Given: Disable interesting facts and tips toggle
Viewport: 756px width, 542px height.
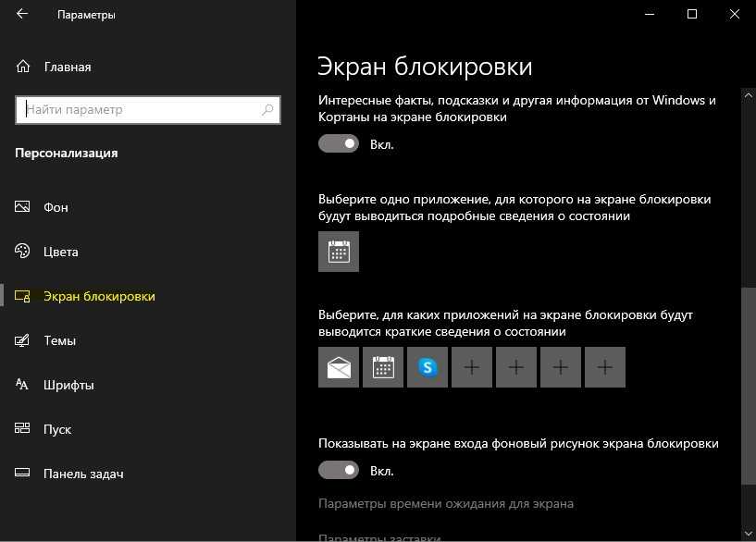Looking at the screenshot, I should coord(339,144).
